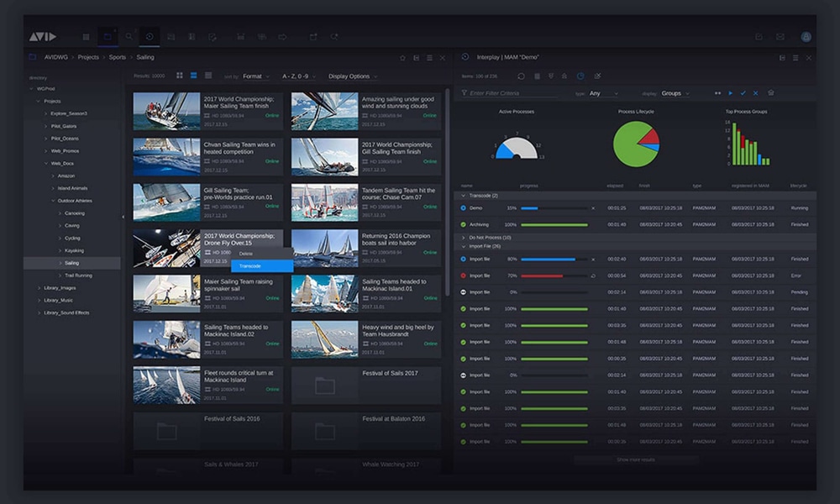Collapse the Import File (26) group
Screen dimensions: 840x504
click(x=464, y=246)
